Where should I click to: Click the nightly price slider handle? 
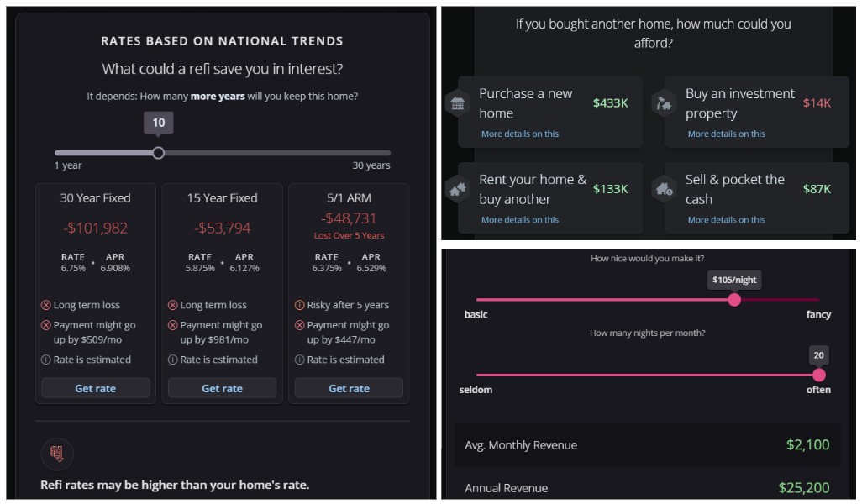[734, 300]
